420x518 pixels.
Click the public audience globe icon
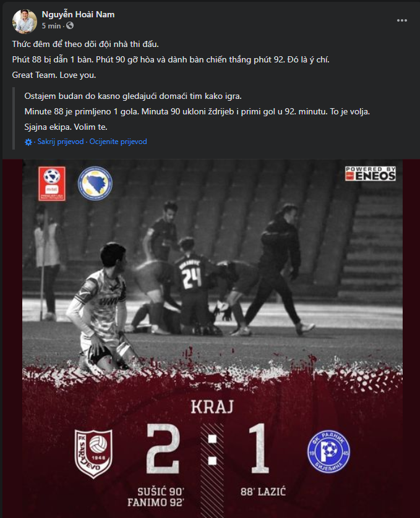click(x=70, y=26)
